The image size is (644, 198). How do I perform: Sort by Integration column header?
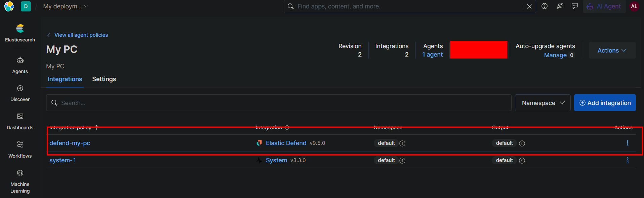[x=272, y=127]
